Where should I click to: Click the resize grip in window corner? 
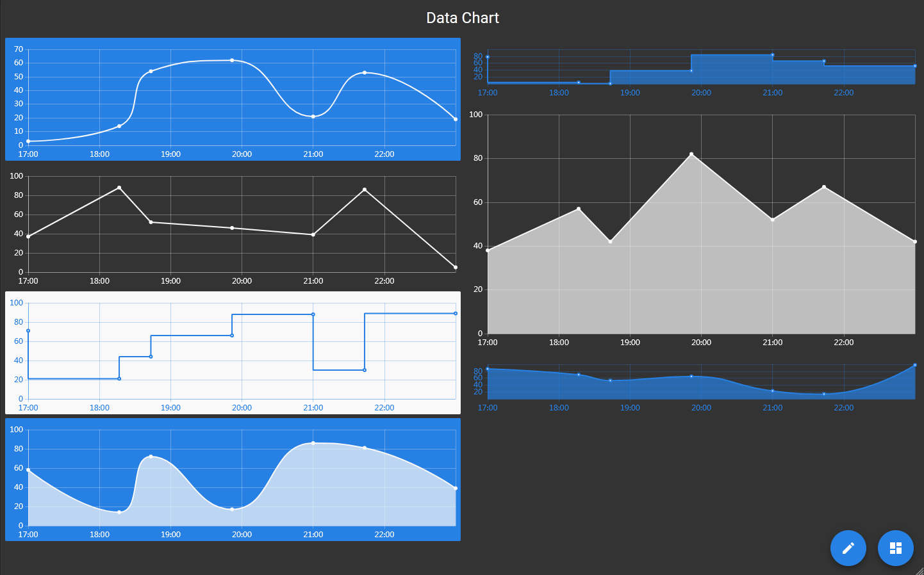tap(919, 571)
